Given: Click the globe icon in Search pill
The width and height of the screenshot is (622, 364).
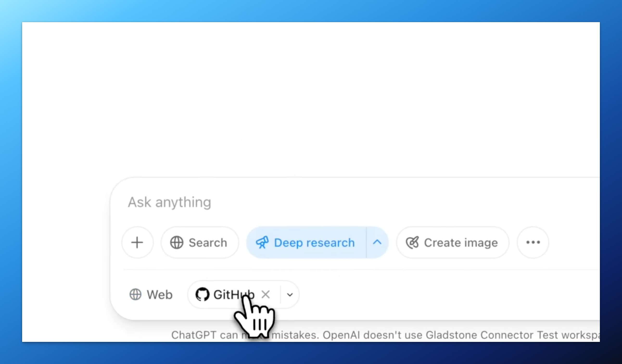Looking at the screenshot, I should (177, 242).
